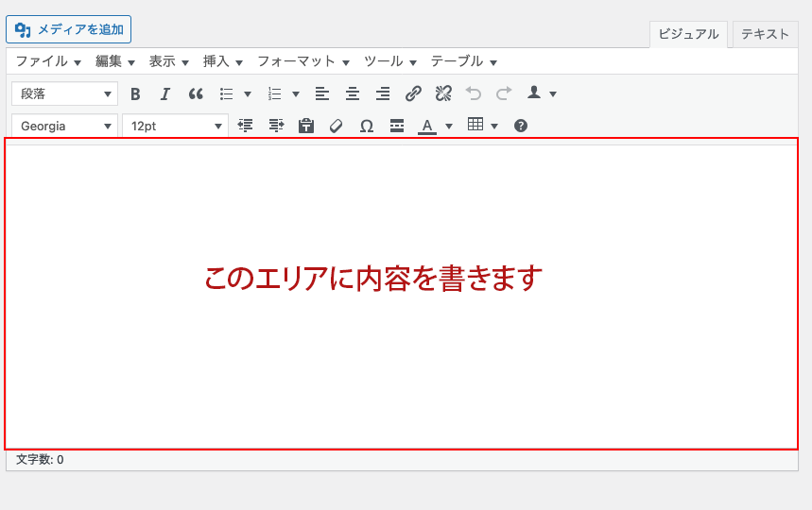Decrease indent
The width and height of the screenshot is (812, 510).
[246, 126]
